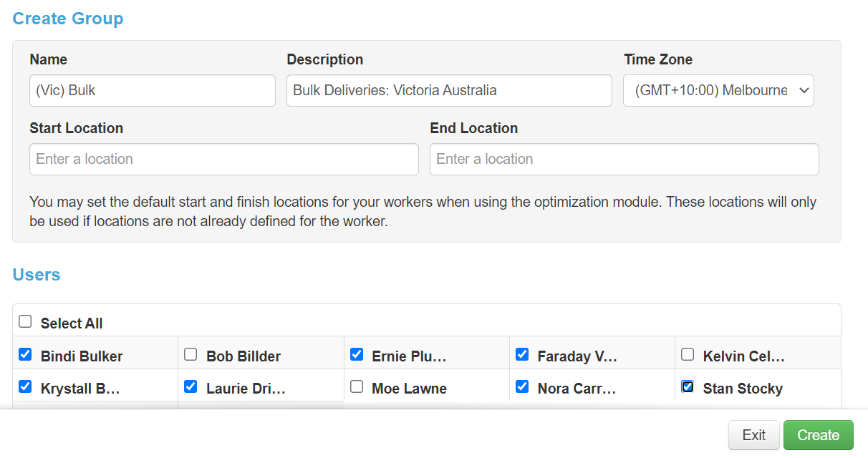Click into the Name input field

tap(153, 91)
